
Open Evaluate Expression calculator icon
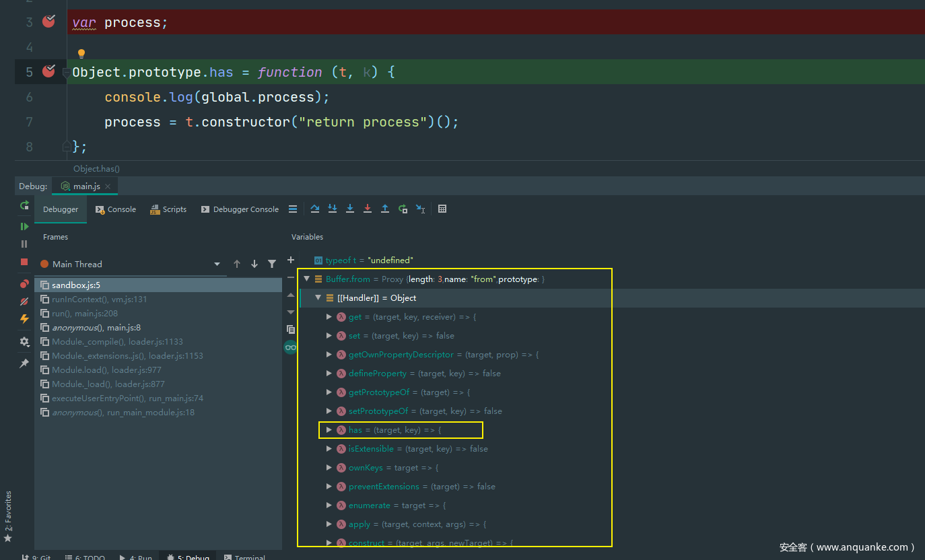[442, 209]
